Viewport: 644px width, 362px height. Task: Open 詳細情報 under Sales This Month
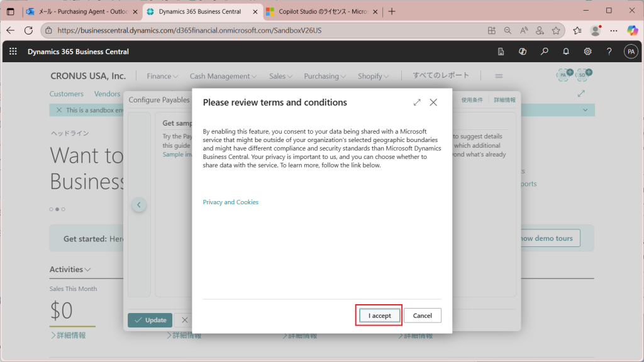(x=68, y=336)
